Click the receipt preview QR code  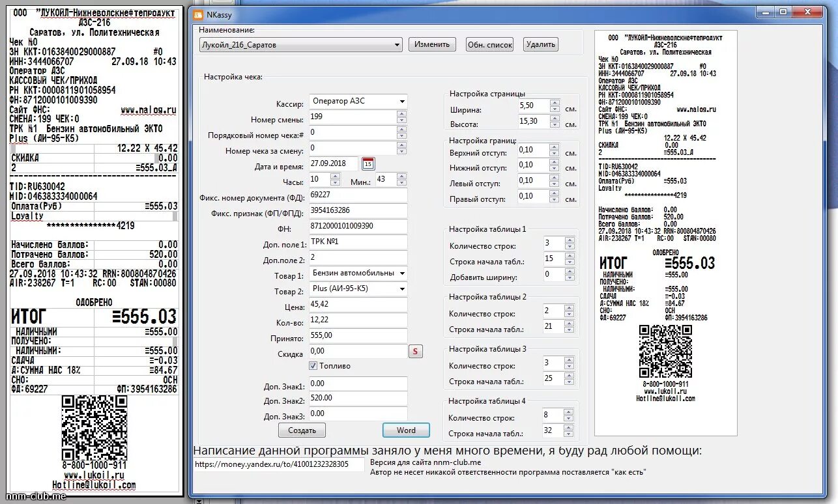(x=665, y=351)
